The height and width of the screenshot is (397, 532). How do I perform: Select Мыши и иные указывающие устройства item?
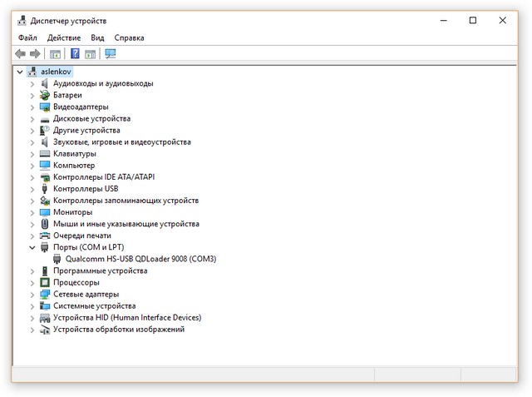pyautogui.click(x=126, y=224)
